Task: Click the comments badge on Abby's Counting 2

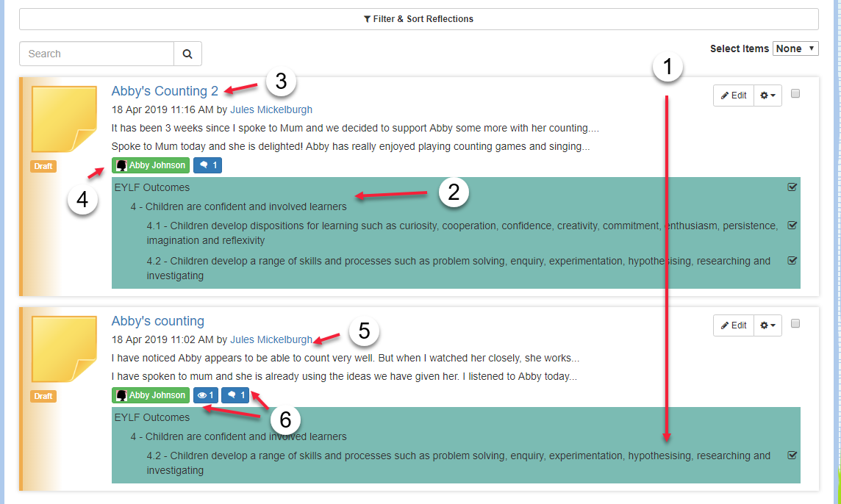Action: tap(207, 165)
